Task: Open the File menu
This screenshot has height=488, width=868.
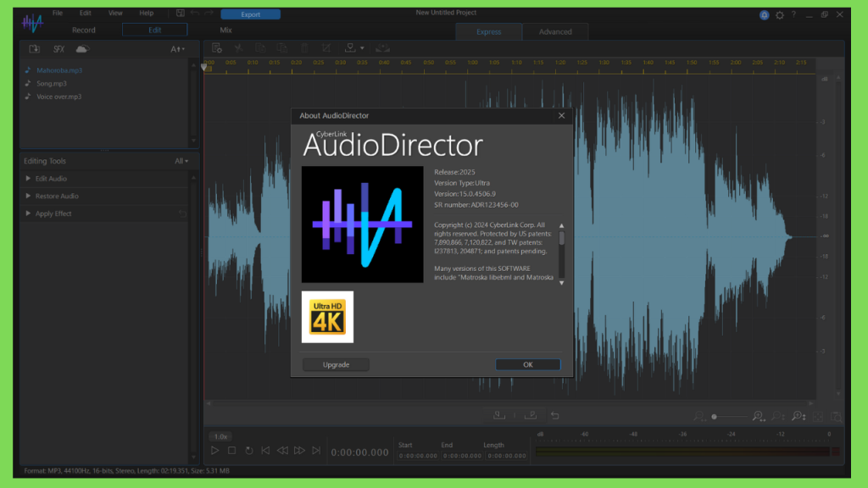Action: pyautogui.click(x=58, y=13)
